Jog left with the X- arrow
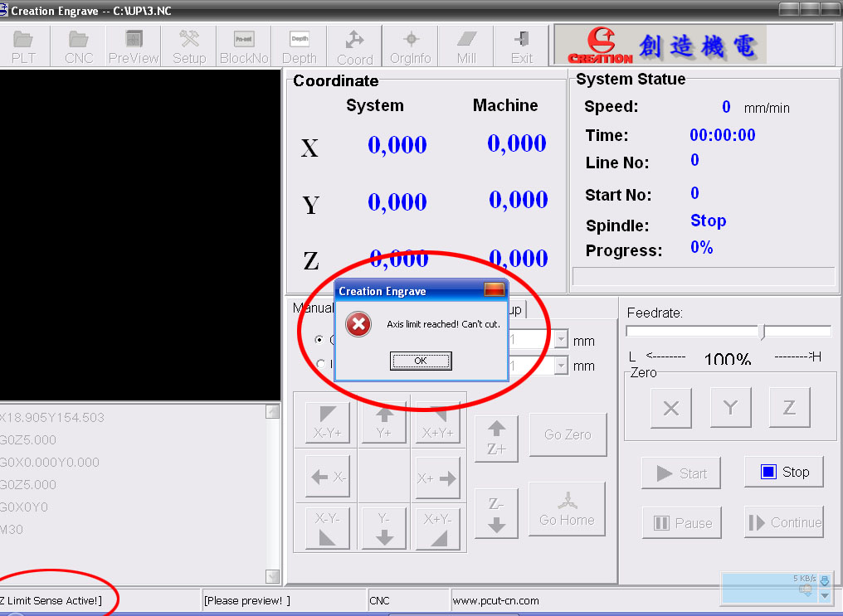 click(x=328, y=477)
